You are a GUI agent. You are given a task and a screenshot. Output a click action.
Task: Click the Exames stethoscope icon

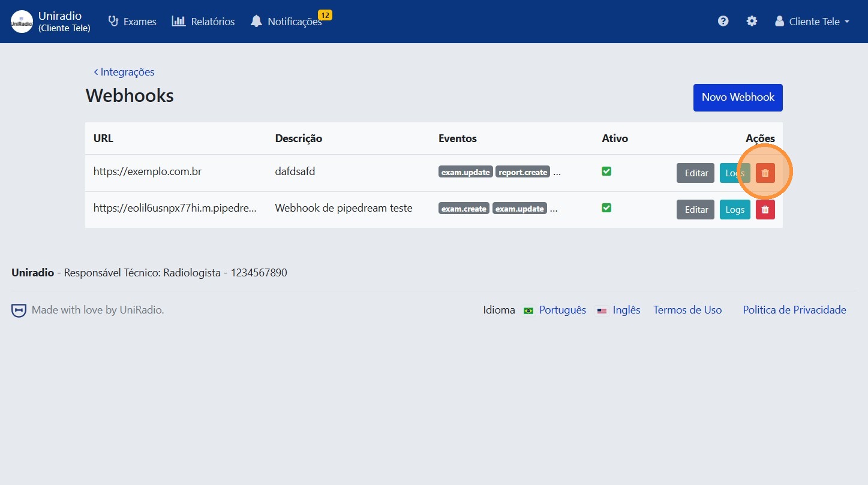click(x=113, y=20)
